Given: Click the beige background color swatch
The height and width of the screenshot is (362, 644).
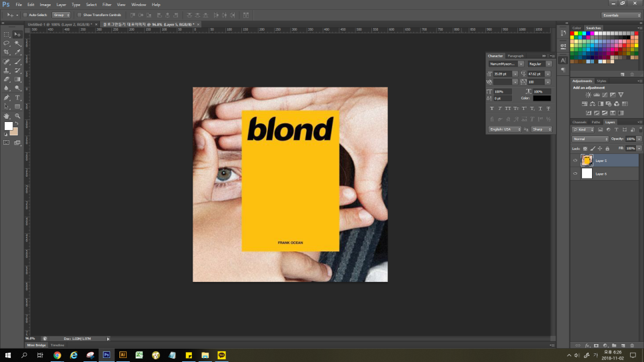Looking at the screenshot, I should coord(15,133).
